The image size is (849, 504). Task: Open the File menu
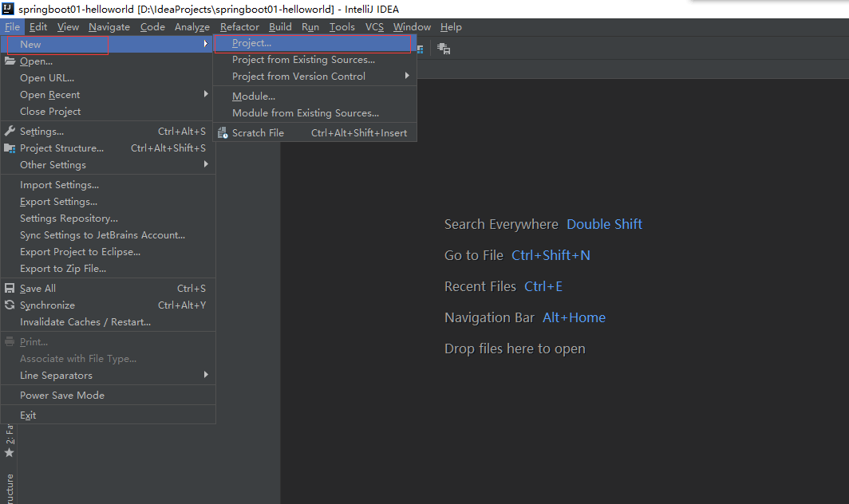coord(13,27)
